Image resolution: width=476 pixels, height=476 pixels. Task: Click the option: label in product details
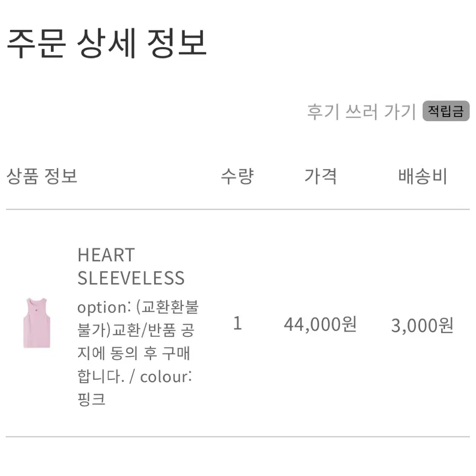pos(104,308)
